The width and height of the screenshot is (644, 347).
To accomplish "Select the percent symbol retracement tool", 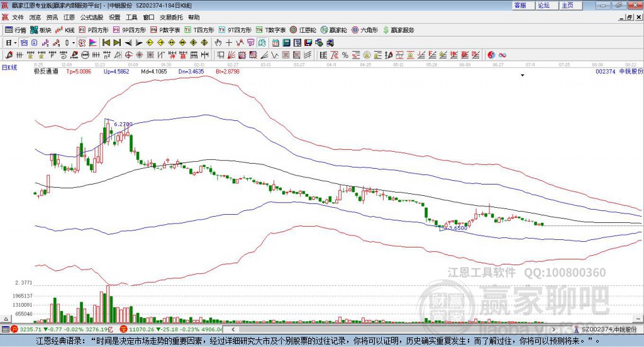I will coord(345,55).
